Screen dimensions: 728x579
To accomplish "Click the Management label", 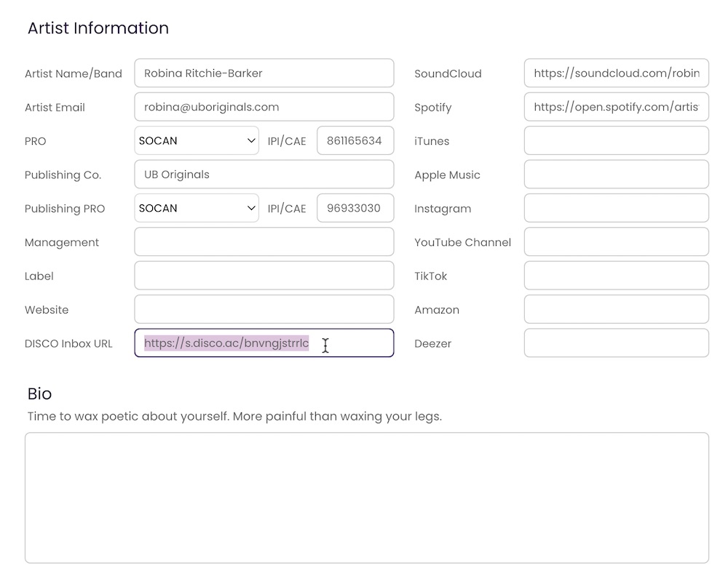I will tap(62, 243).
